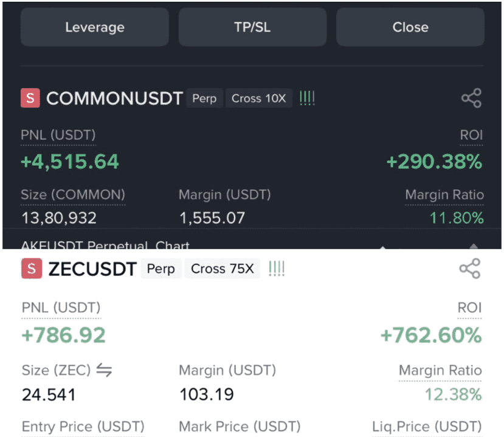Viewport: 504px width, 437px height.
Task: Switch Size unit using ZEC swap arrows
Action: (x=104, y=370)
